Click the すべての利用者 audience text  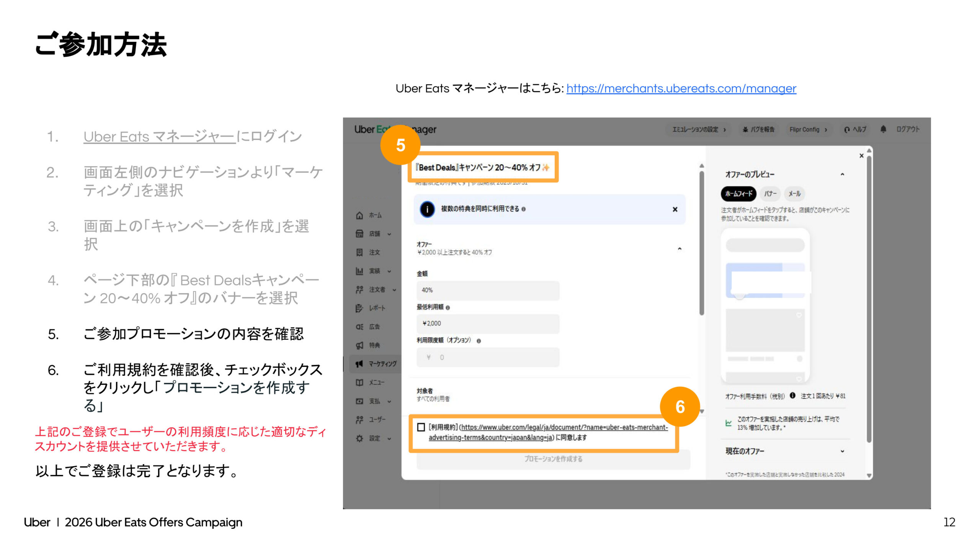pyautogui.click(x=433, y=399)
